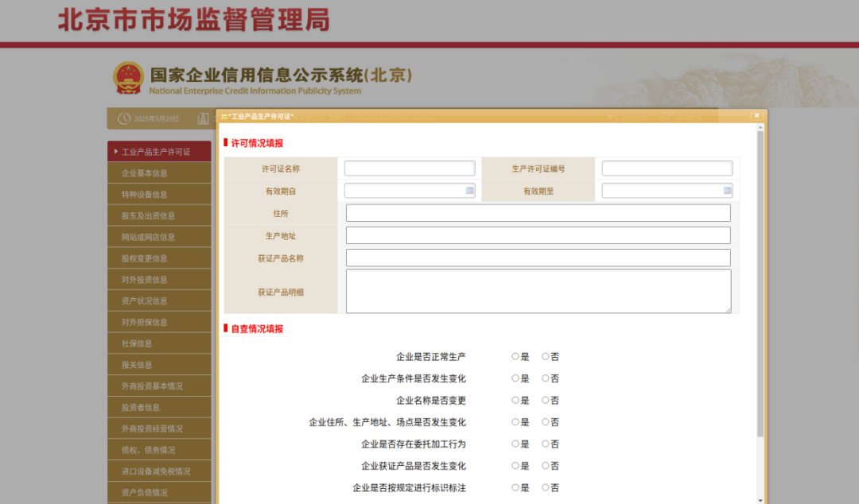Open calendar picker for 有效期自
Image resolution: width=859 pixels, height=504 pixels.
pos(469,191)
